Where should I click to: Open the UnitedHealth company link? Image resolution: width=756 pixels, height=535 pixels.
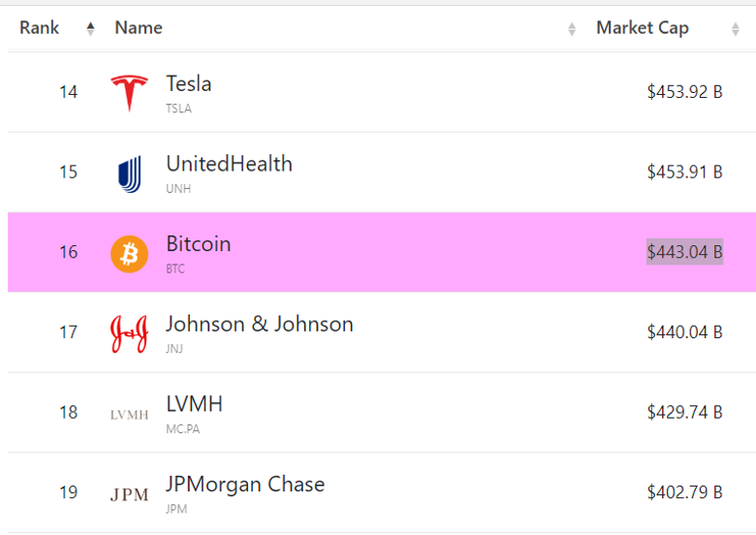click(229, 164)
